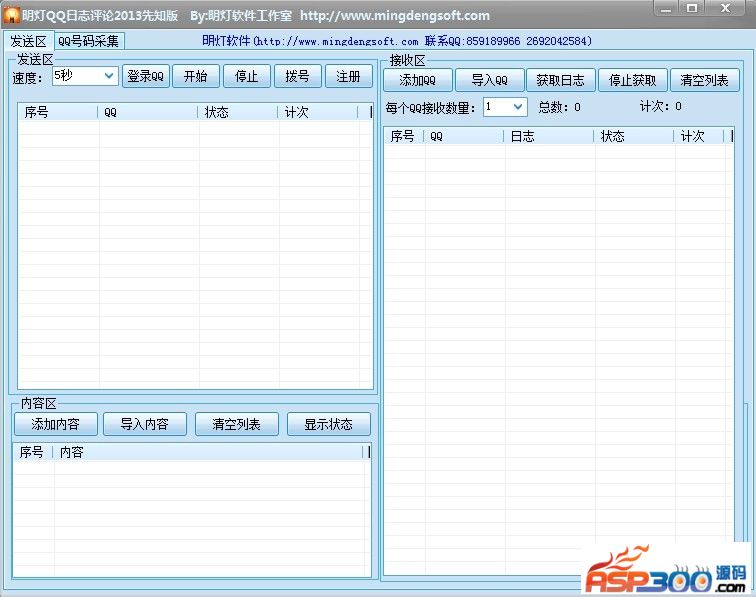
Task: Click the lamp app icon in title bar
Action: (11, 15)
